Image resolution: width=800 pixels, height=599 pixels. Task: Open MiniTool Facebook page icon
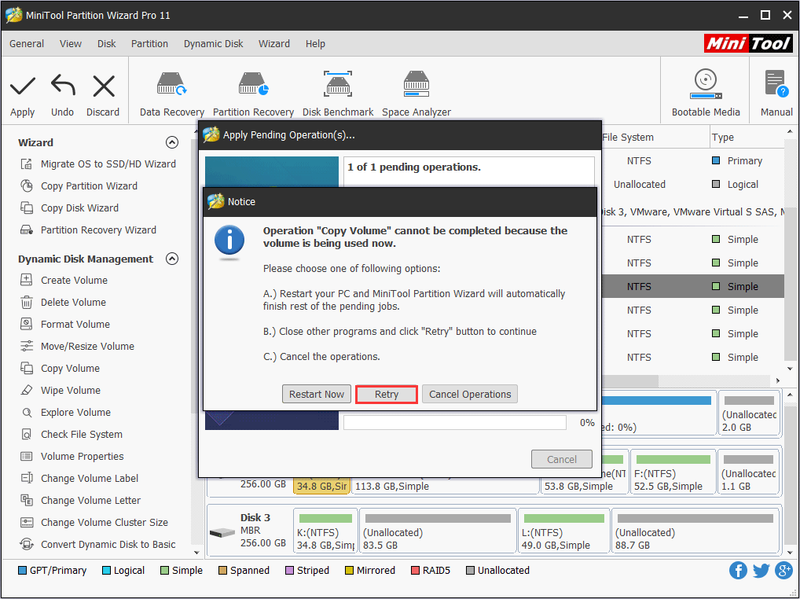click(738, 570)
